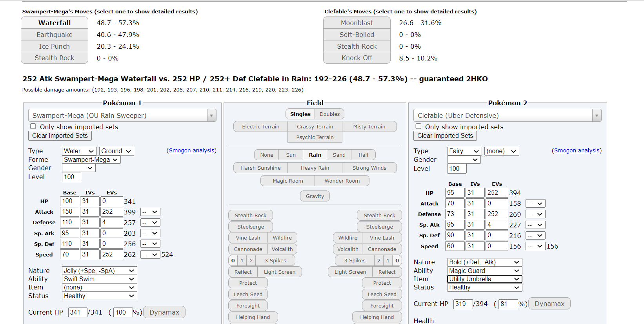
Task: Toggle left side Reflect
Action: (243, 272)
